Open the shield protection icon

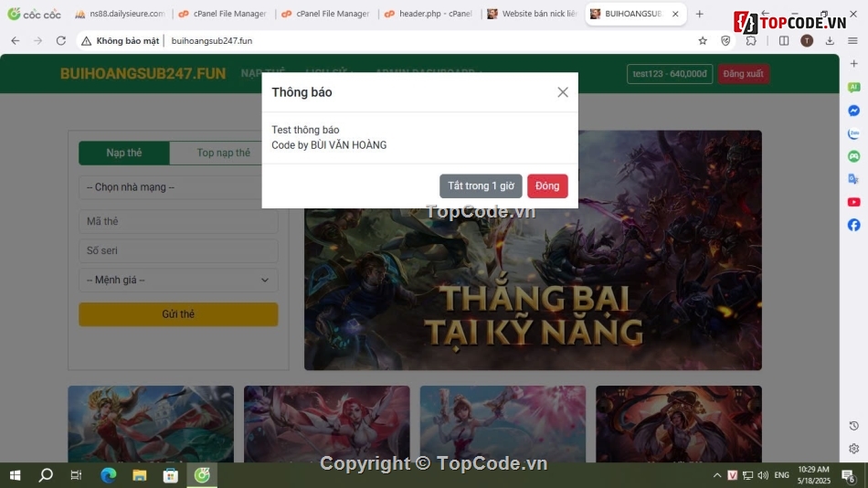[725, 40]
